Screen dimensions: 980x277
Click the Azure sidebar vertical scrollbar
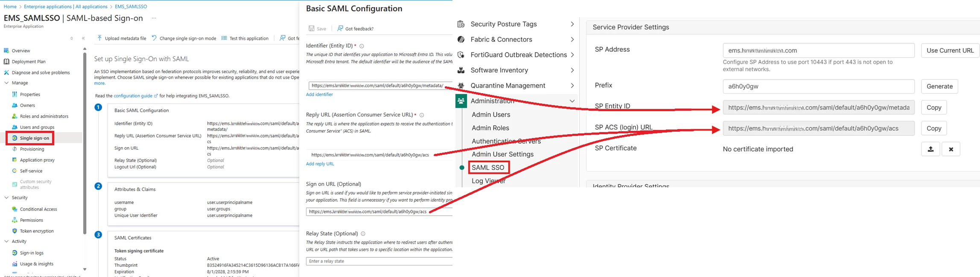85,143
